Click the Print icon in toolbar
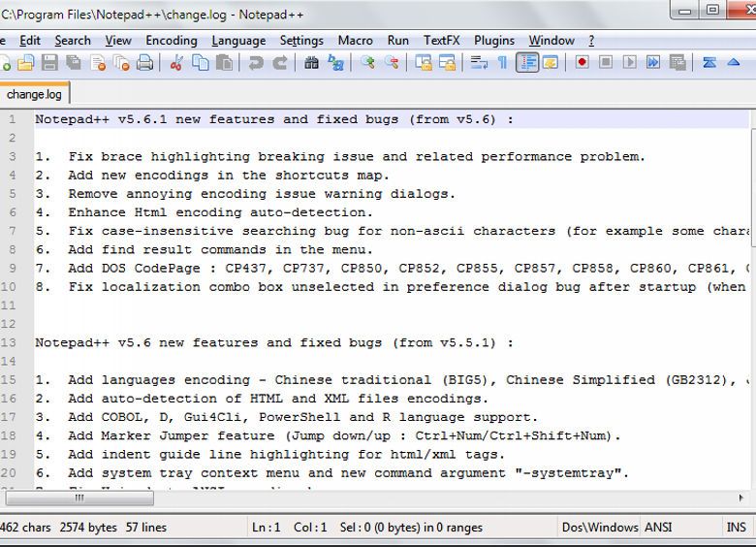 point(145,63)
